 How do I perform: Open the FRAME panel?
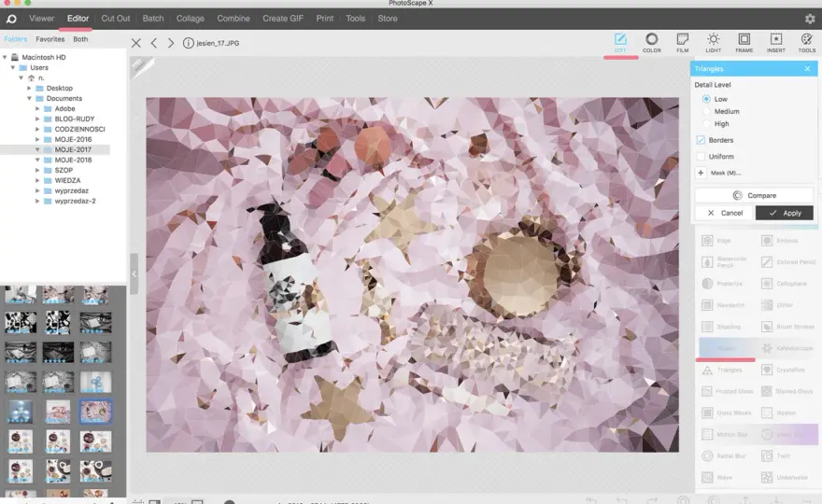click(744, 42)
